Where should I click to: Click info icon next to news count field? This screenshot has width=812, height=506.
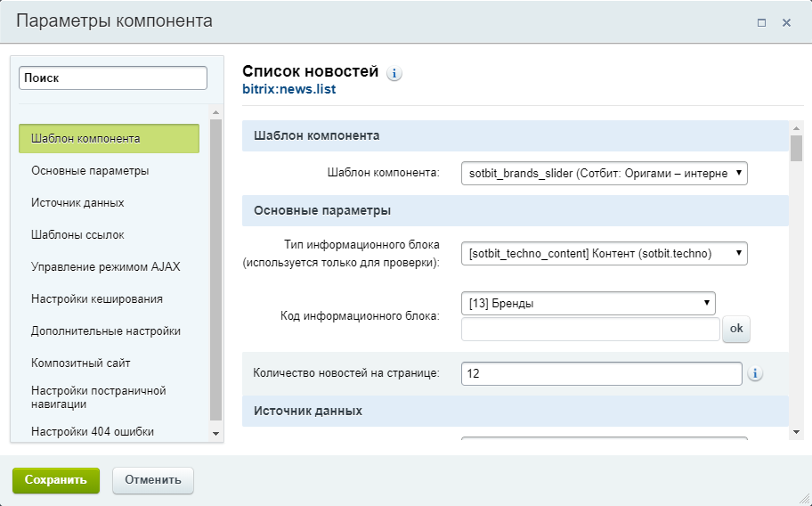755,373
